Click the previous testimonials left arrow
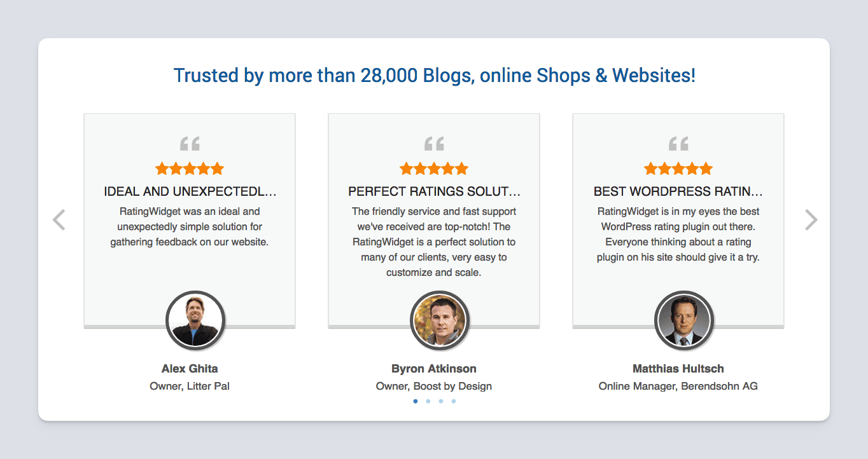 59,220
